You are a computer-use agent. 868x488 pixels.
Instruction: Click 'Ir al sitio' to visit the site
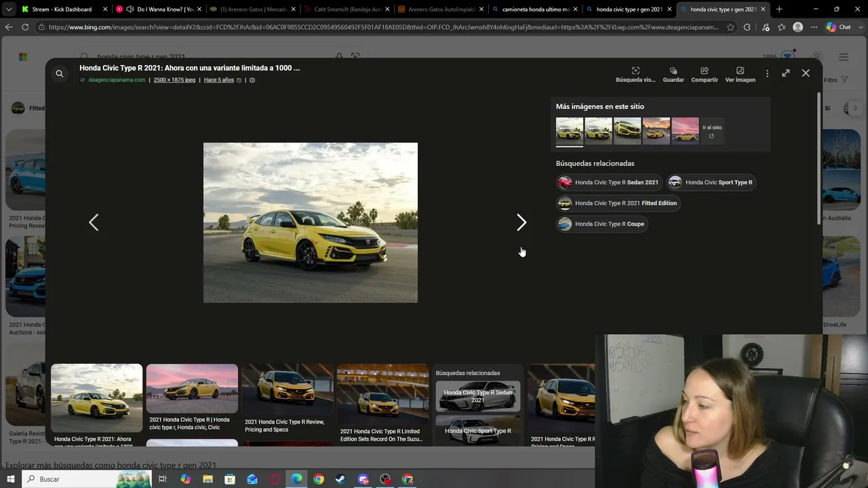tap(712, 131)
